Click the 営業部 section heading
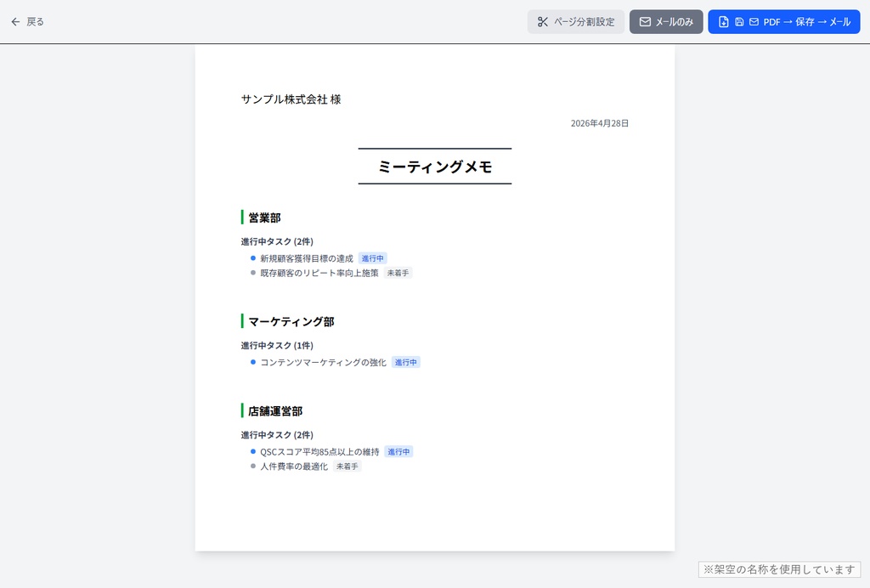870x588 pixels. (264, 218)
